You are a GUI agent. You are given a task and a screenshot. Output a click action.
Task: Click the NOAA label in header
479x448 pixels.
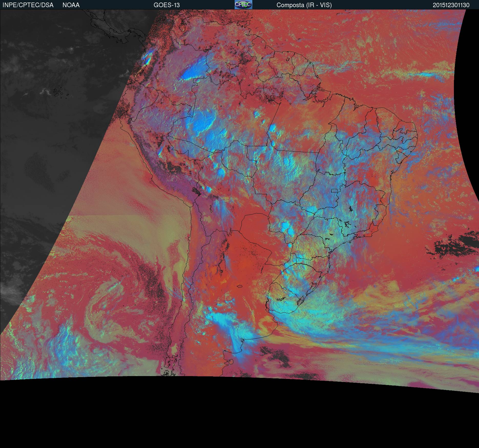tap(71, 5)
